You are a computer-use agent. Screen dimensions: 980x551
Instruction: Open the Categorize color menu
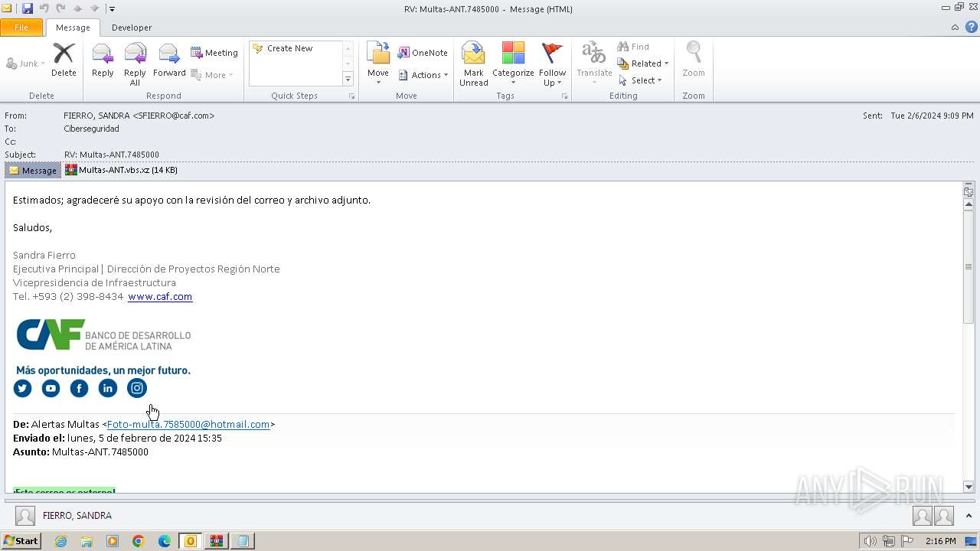click(513, 64)
